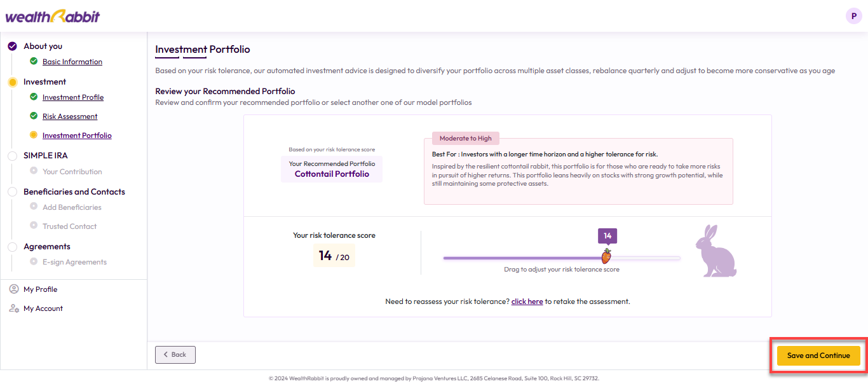Click the 14 / 20 score value

pyautogui.click(x=334, y=256)
